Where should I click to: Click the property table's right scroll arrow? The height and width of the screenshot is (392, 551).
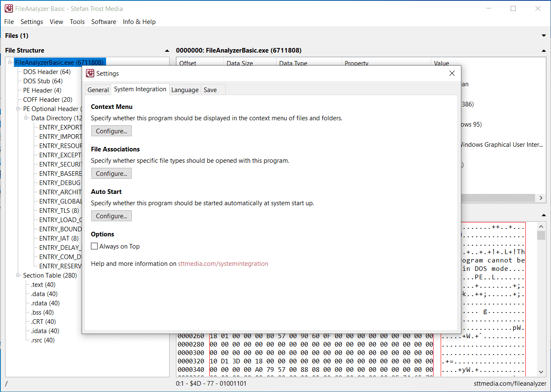[541, 198]
